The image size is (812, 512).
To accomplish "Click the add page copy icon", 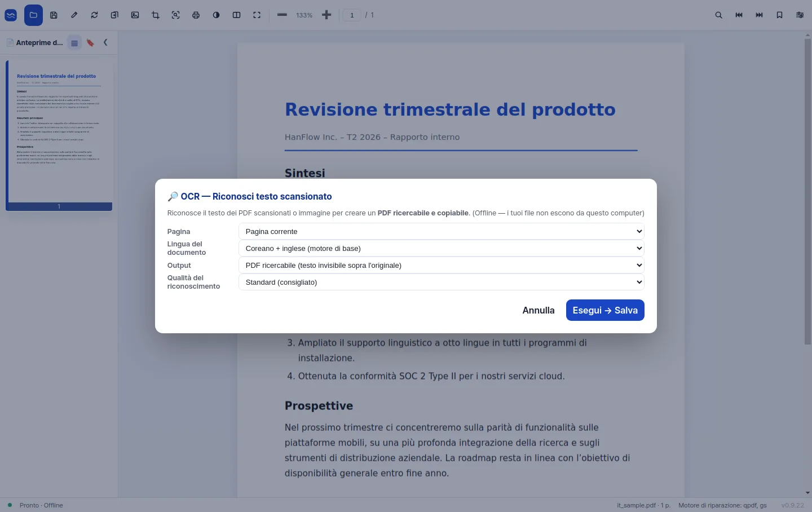I will (114, 15).
